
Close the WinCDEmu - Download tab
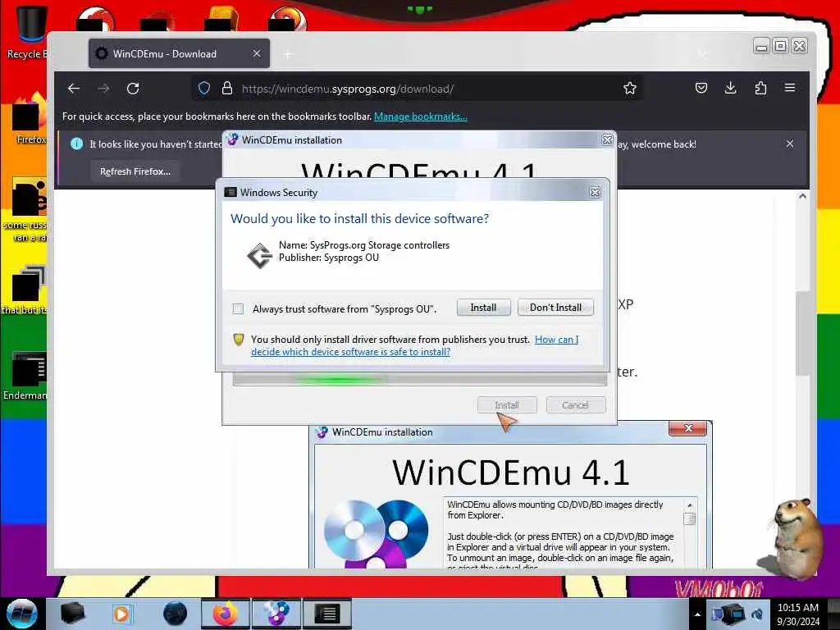pos(257,53)
